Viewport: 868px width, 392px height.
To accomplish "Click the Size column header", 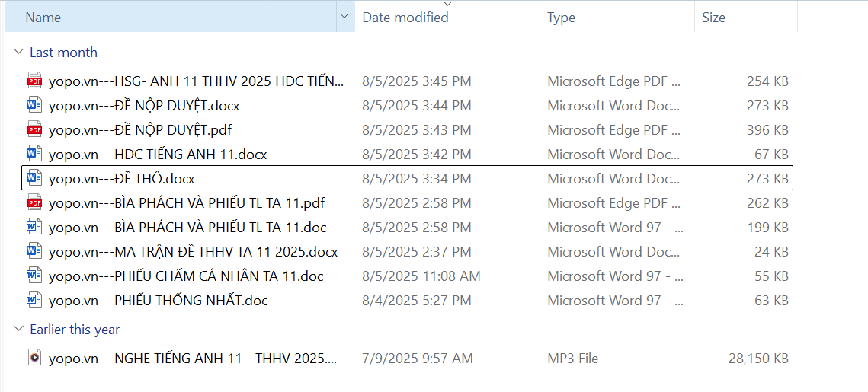I will point(714,17).
